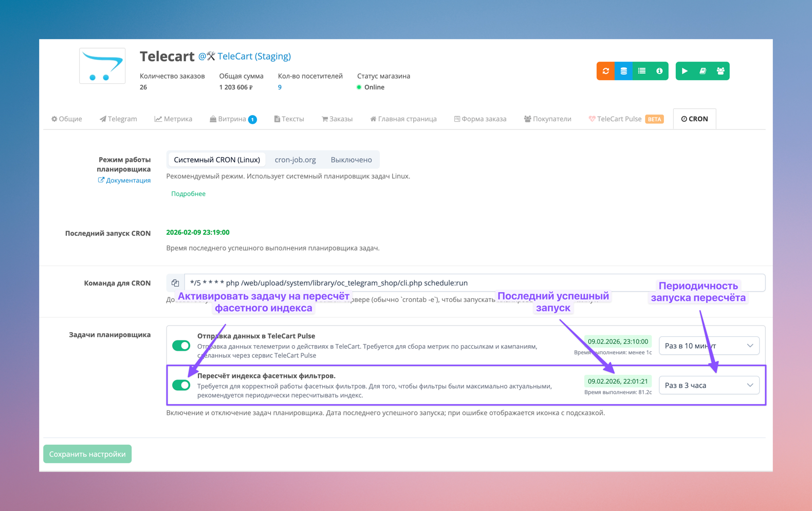Open the 'Раз в 10 минут' frequency dropdown

click(709, 346)
